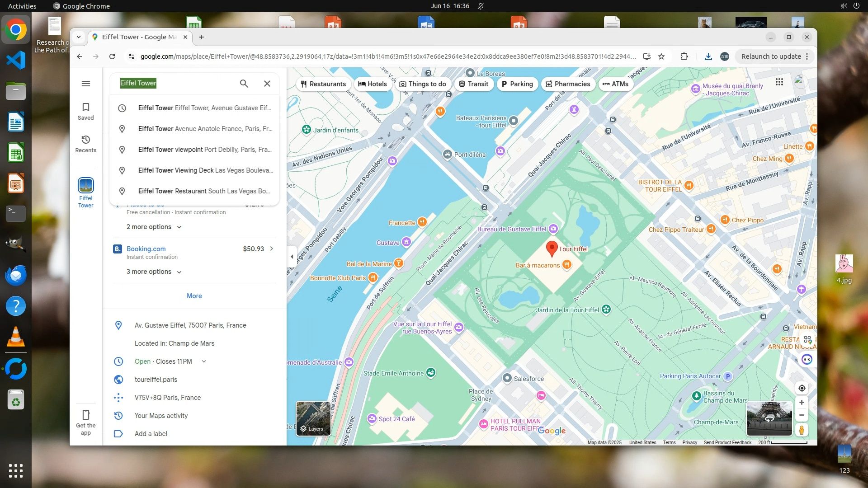This screenshot has height=488, width=868.
Task: Open the Google apps grid
Action: [779, 82]
